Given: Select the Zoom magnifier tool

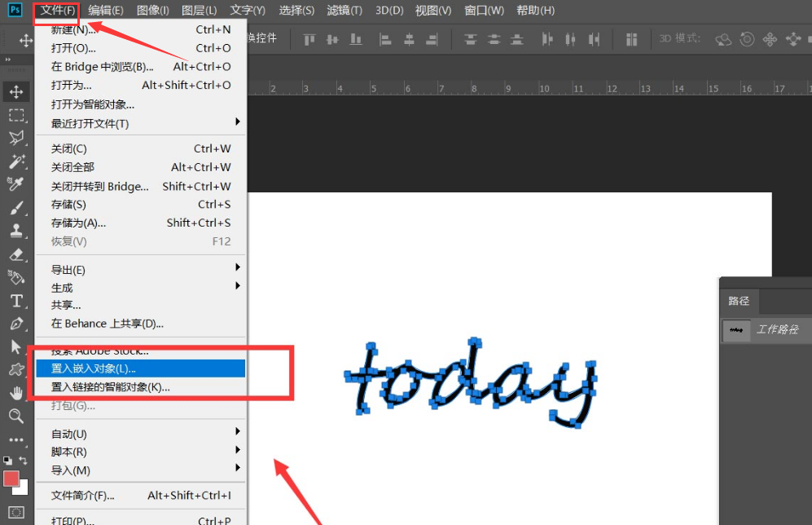Looking at the screenshot, I should [x=16, y=416].
